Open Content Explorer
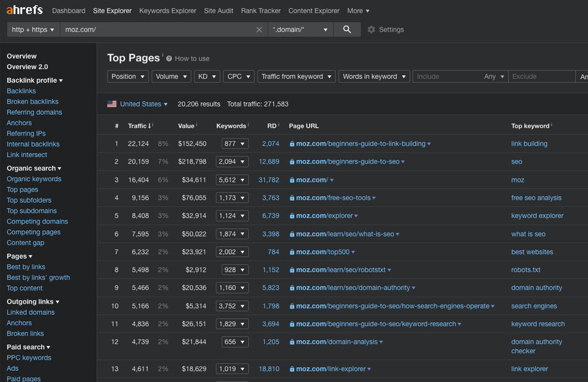Viewport: 588px width, 382px height. tap(314, 11)
